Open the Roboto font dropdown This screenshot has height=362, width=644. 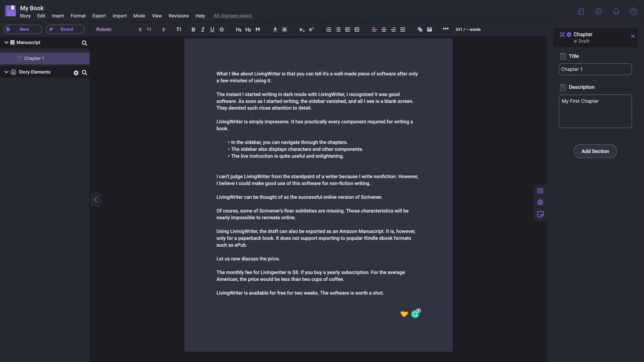(119, 29)
